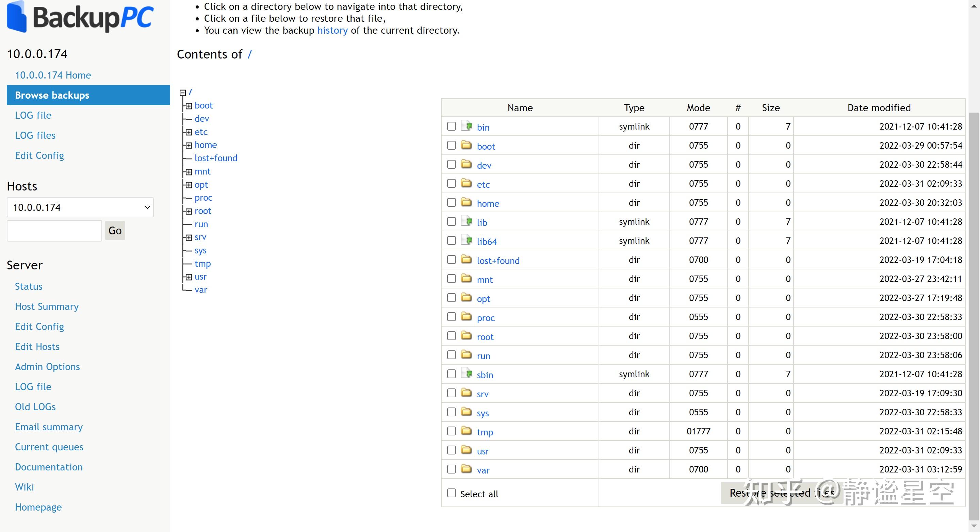Click the symlink icon next to bin

(466, 126)
